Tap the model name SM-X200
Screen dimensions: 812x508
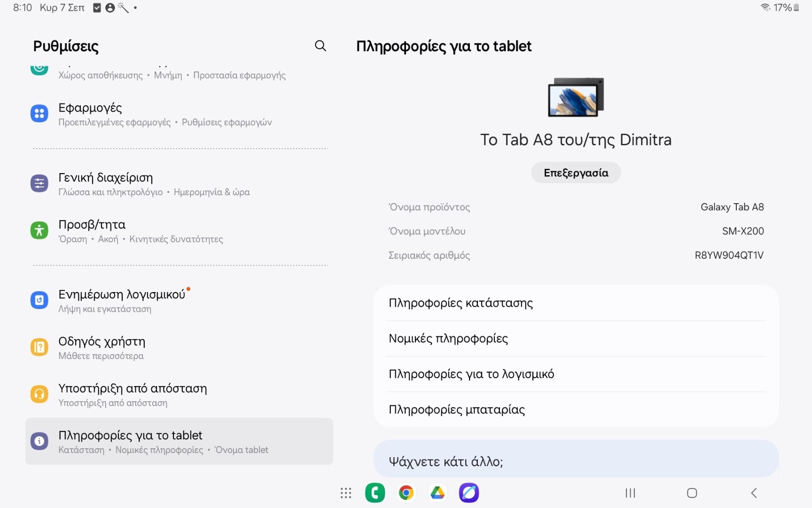(x=743, y=231)
